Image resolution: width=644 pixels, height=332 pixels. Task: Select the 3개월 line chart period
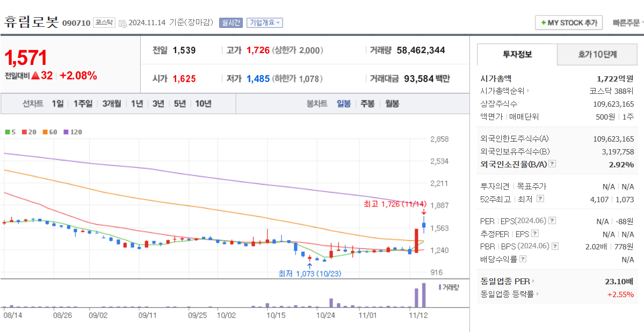112,104
